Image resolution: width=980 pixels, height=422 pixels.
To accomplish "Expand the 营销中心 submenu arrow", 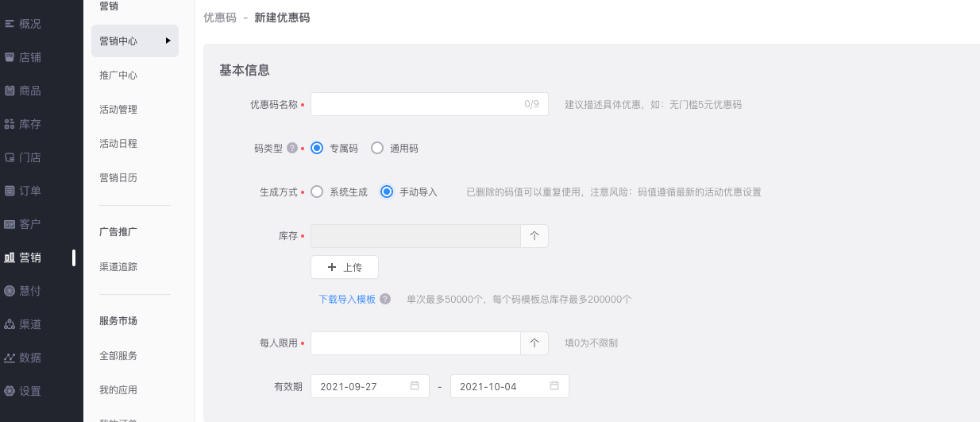I will (x=168, y=41).
